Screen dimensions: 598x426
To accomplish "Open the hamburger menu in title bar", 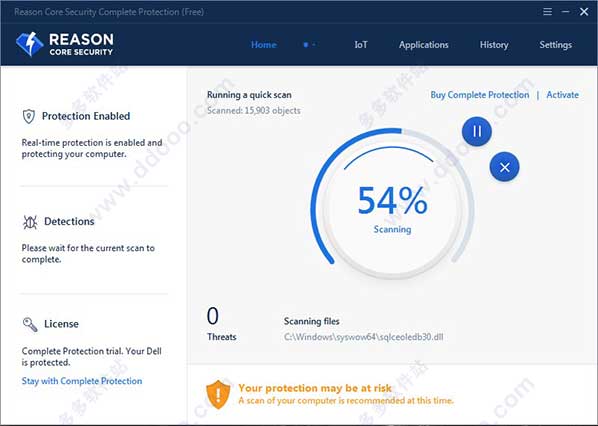I will tap(547, 12).
